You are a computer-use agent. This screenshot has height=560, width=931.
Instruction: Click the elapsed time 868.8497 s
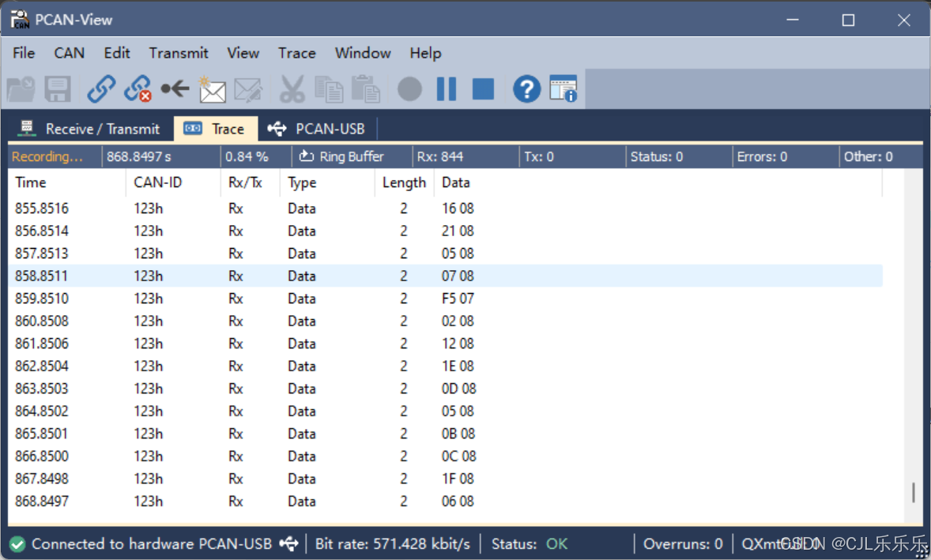(139, 156)
